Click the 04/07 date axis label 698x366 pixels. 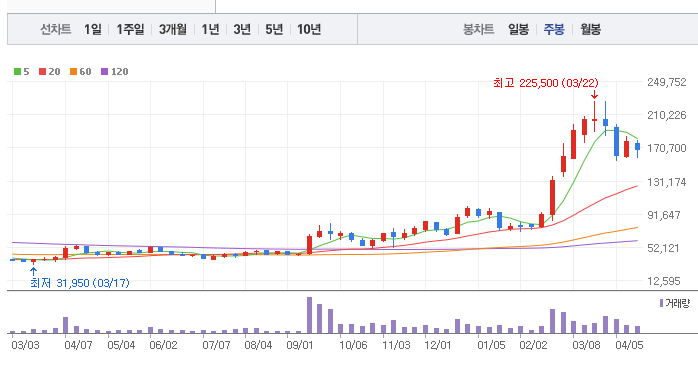click(78, 345)
